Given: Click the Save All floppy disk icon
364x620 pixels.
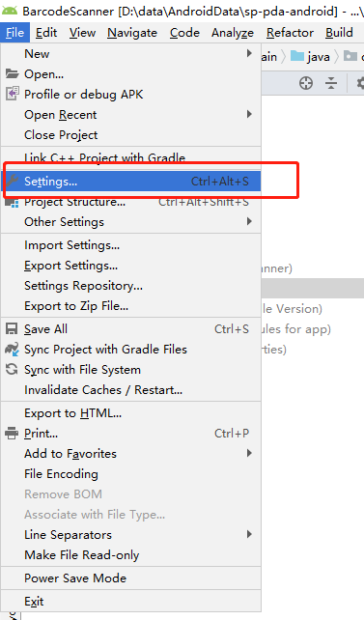Looking at the screenshot, I should coord(12,329).
